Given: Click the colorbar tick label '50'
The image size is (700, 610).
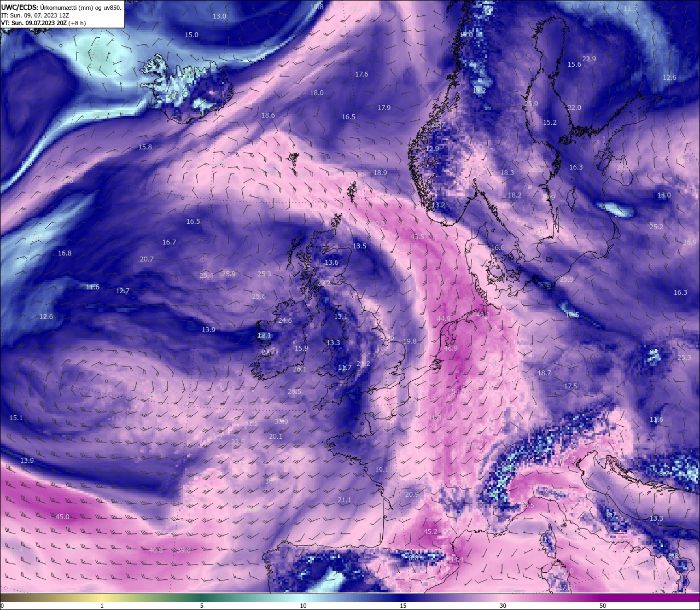Looking at the screenshot, I should click(x=603, y=606).
